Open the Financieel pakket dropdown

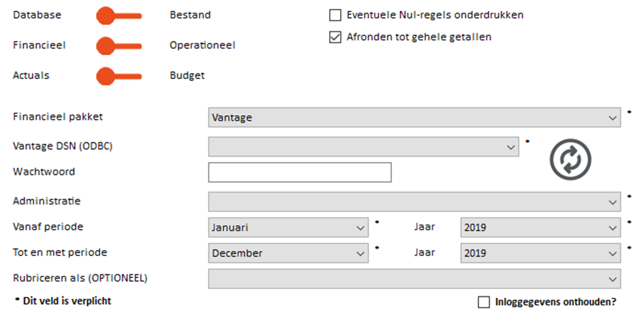[414, 117]
